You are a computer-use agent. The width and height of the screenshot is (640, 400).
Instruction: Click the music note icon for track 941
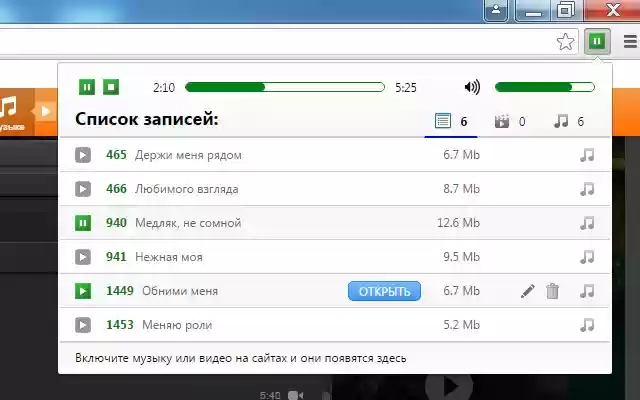coord(587,257)
